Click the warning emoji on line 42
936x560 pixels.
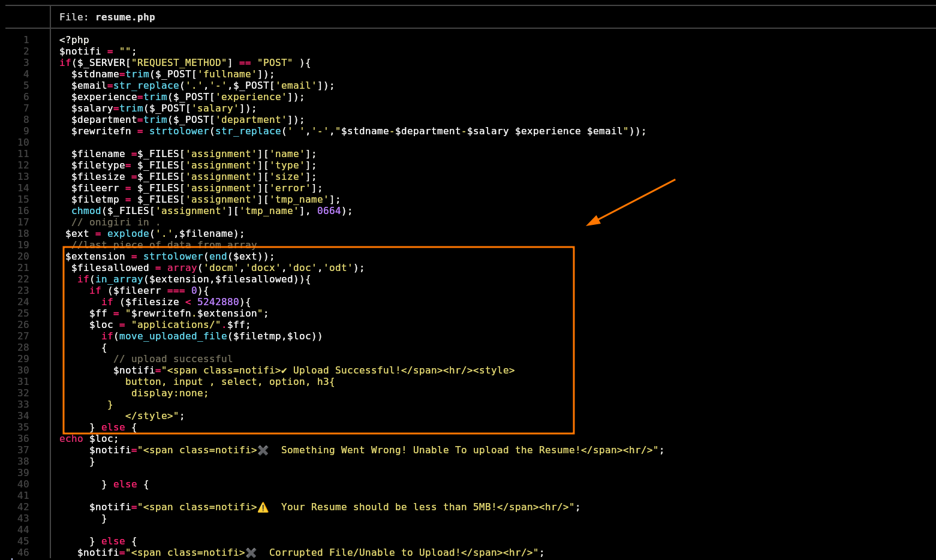point(263,507)
